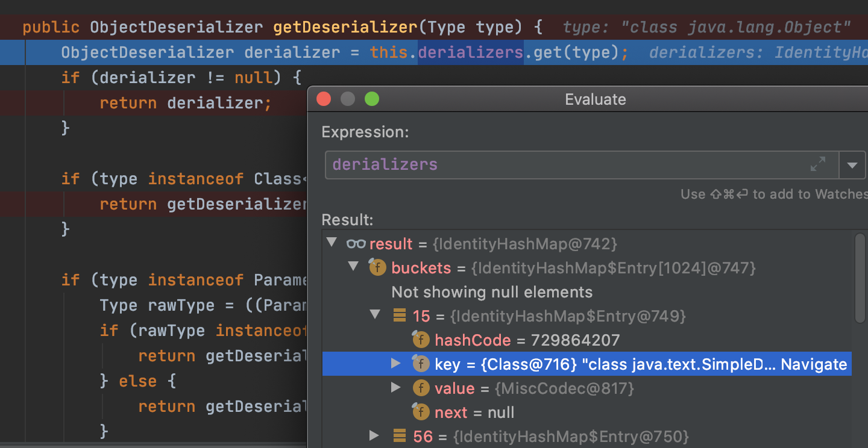The width and height of the screenshot is (868, 448).
Task: Expand bucket entry 56
Action: [x=375, y=436]
